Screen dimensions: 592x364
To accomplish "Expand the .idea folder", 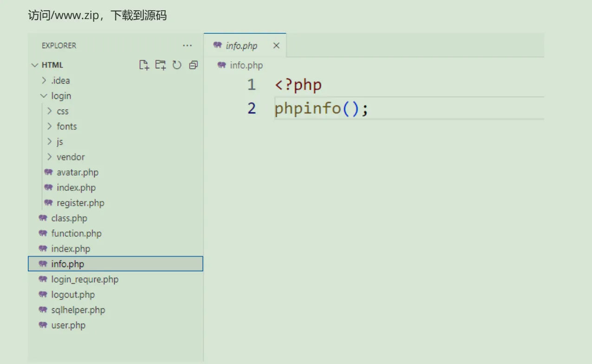I will coord(44,80).
